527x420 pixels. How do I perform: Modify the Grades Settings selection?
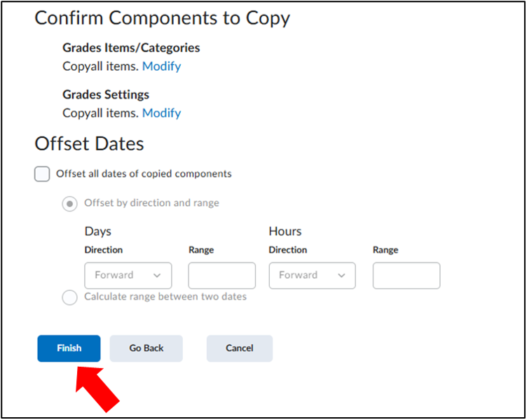point(162,113)
